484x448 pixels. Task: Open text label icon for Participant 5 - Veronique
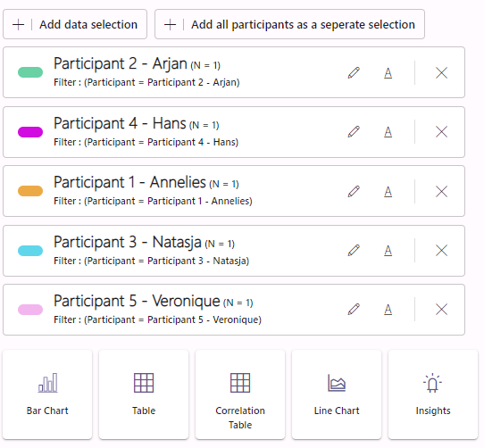tap(388, 309)
